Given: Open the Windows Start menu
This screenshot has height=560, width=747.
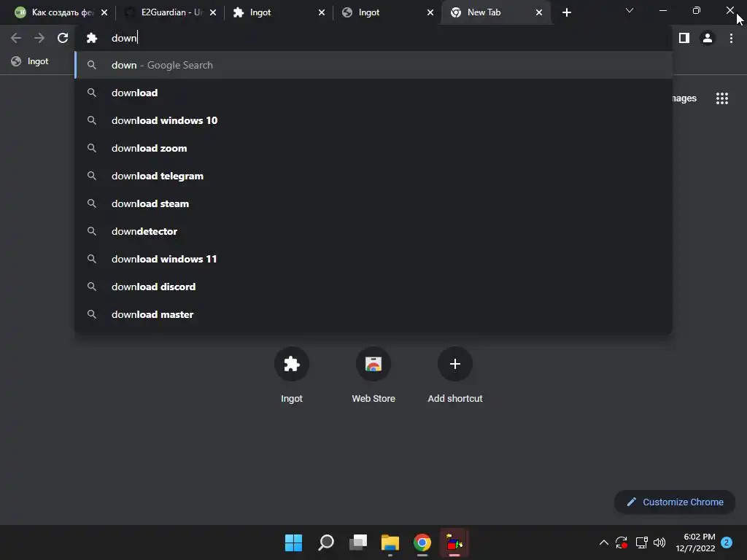Looking at the screenshot, I should [x=293, y=542].
